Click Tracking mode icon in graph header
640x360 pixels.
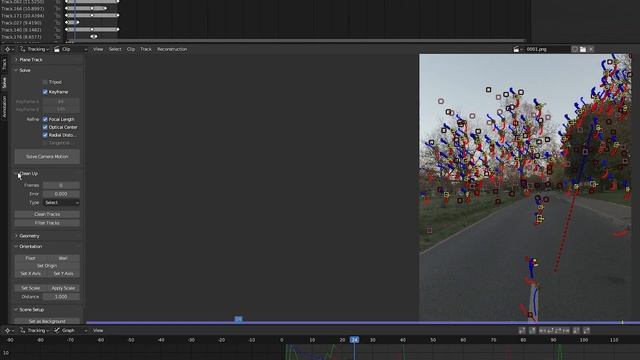[22, 331]
